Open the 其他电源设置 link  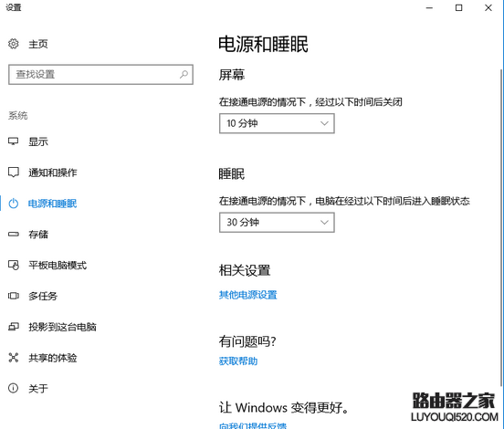click(247, 295)
